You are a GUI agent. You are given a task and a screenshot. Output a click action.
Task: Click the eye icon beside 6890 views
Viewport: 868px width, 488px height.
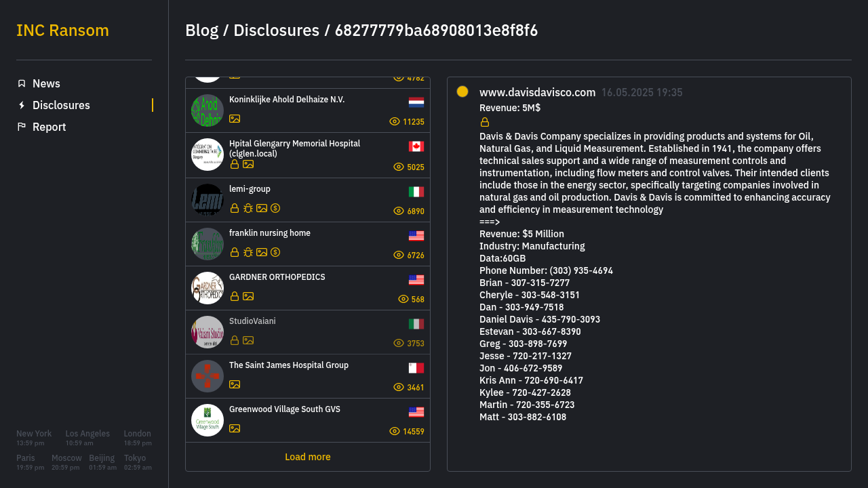399,211
